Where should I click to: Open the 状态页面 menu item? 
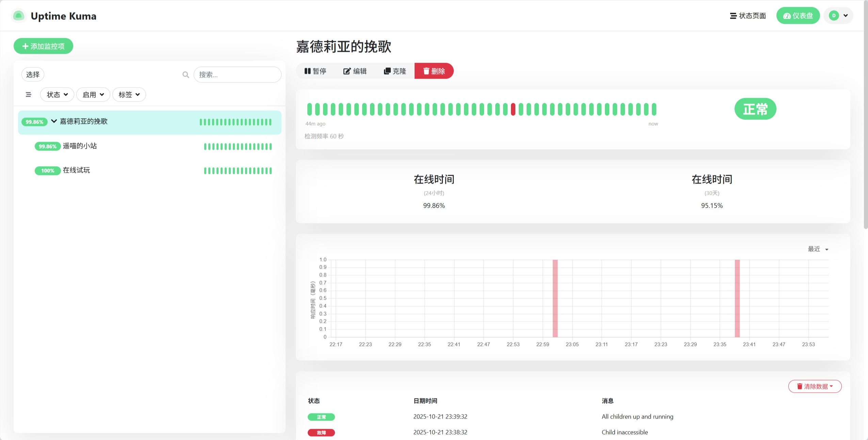(748, 16)
